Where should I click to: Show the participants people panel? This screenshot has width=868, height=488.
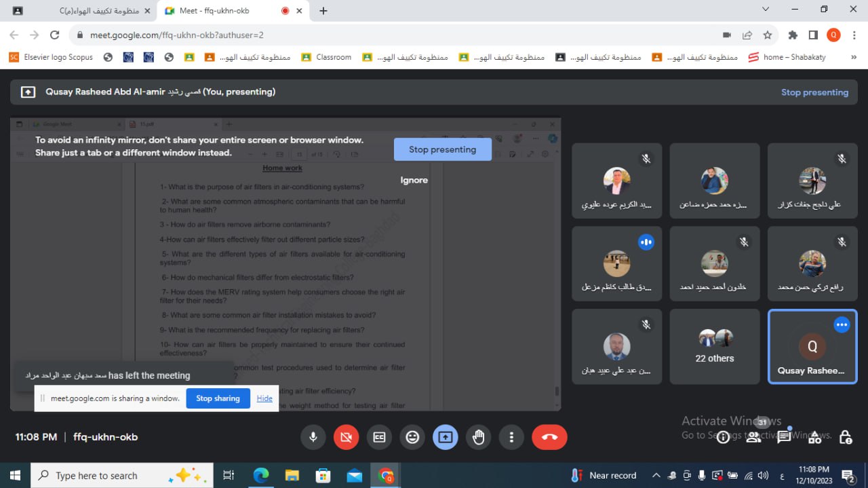coord(753,438)
